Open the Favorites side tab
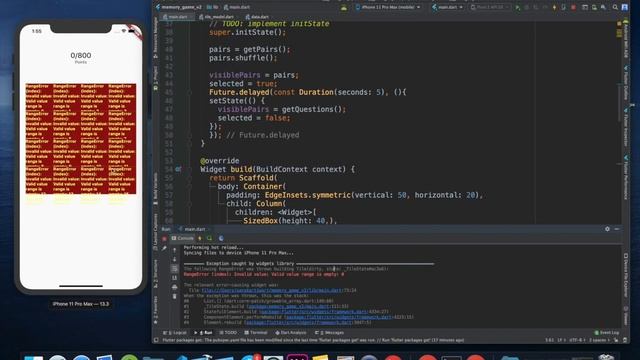This screenshot has width=640, height=360. [x=156, y=310]
